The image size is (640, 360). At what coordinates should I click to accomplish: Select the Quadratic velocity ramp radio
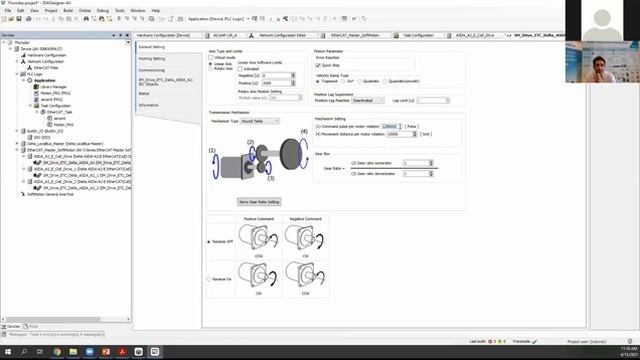point(360,81)
